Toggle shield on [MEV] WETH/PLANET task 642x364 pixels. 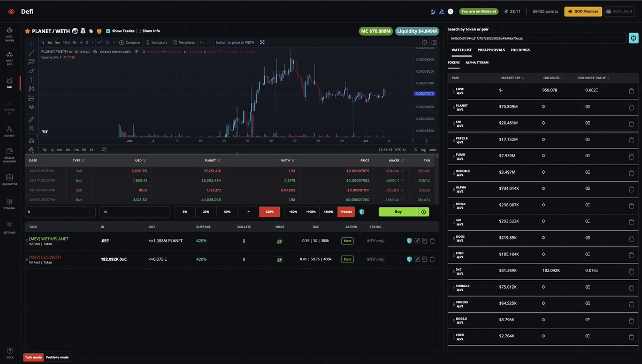pos(410,241)
